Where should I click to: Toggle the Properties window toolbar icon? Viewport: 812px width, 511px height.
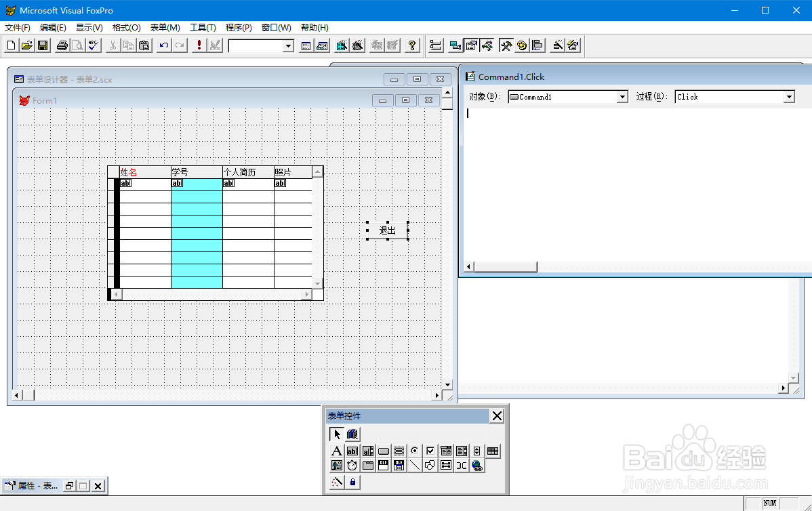471,45
